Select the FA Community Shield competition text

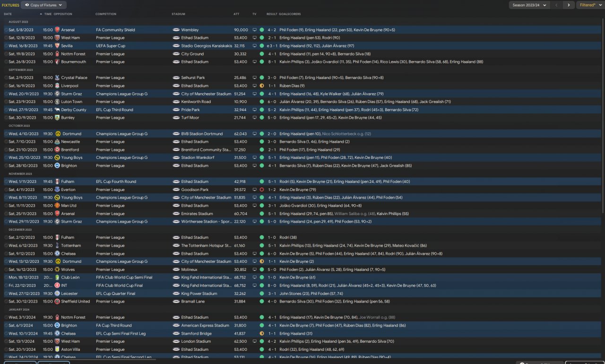[x=115, y=30]
